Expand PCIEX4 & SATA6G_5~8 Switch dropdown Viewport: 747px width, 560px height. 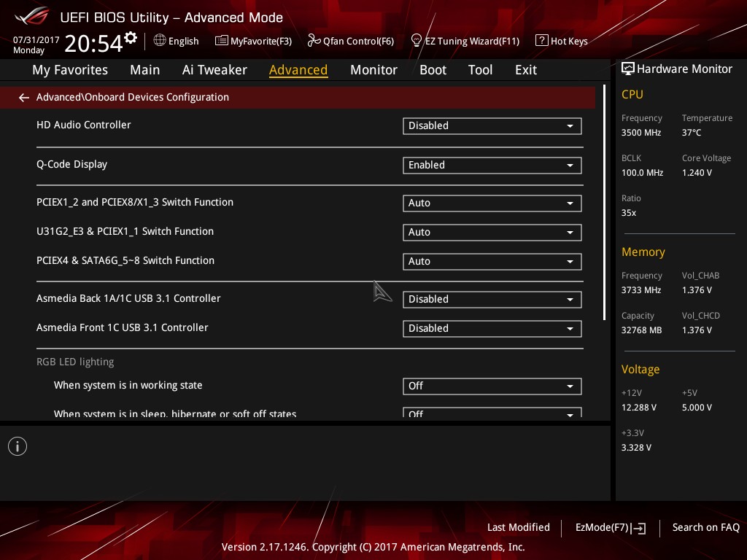tap(492, 262)
